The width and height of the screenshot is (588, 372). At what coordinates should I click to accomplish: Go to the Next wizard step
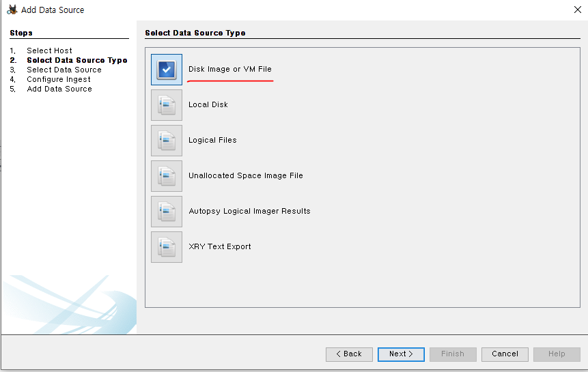(x=401, y=354)
